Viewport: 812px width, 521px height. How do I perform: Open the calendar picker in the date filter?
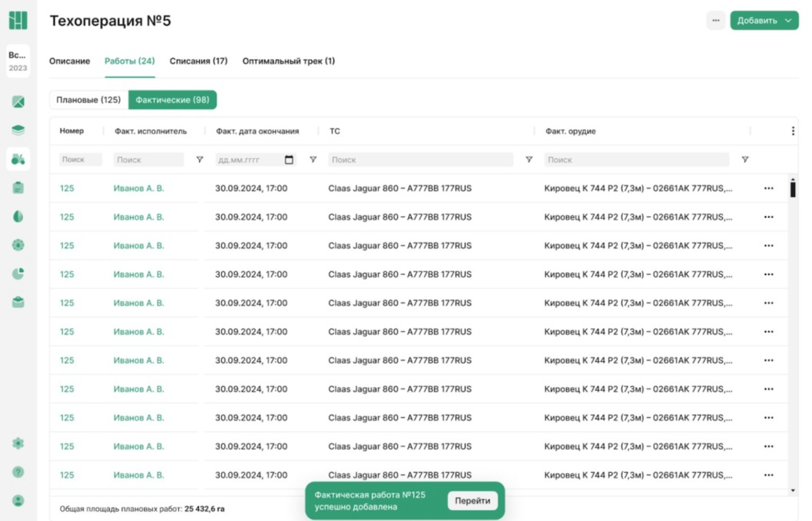point(289,160)
